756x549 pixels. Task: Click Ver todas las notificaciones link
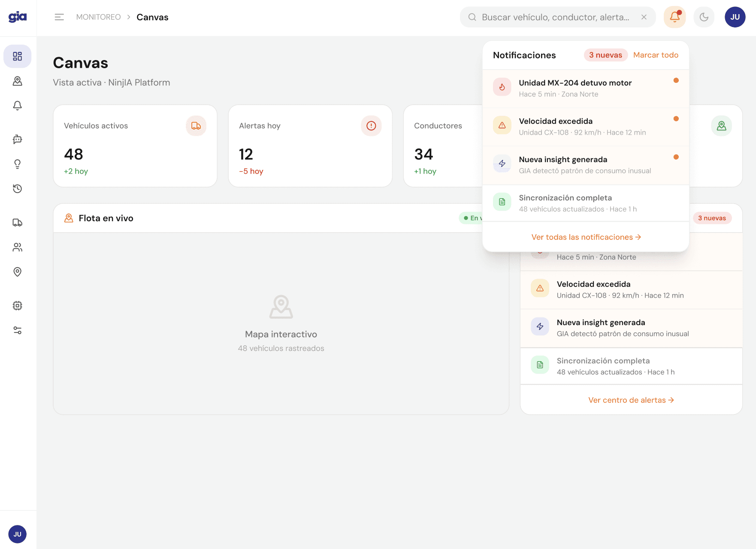click(x=586, y=237)
